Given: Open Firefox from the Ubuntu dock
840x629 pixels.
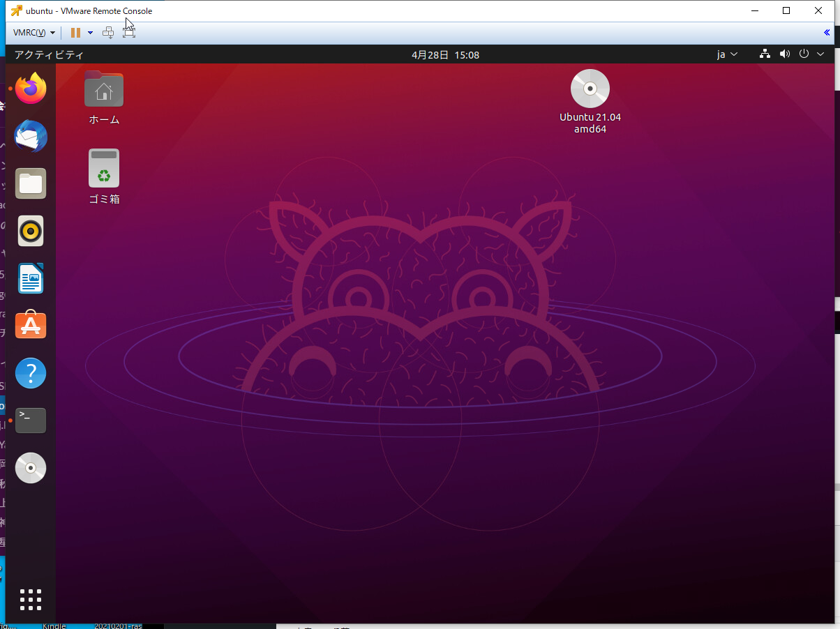Looking at the screenshot, I should click(31, 89).
